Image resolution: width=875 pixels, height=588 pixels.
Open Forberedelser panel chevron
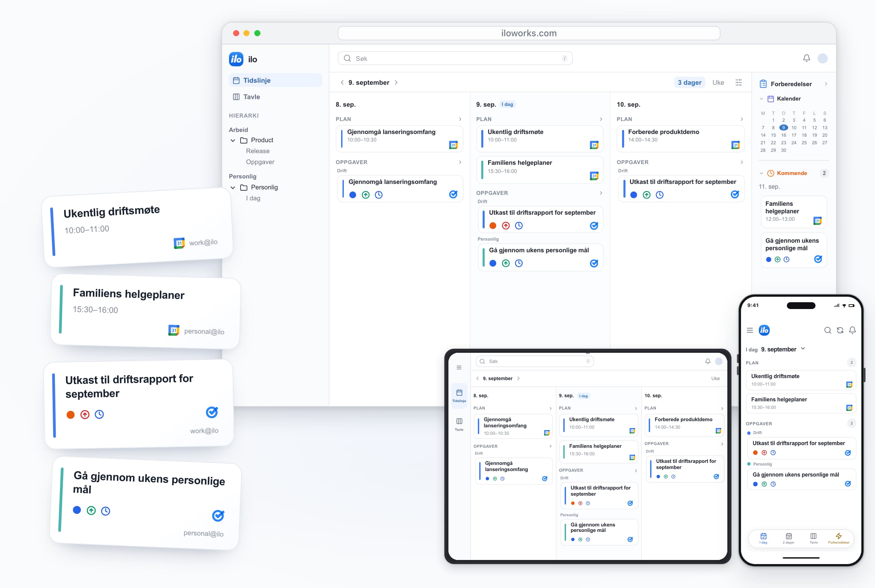[826, 84]
